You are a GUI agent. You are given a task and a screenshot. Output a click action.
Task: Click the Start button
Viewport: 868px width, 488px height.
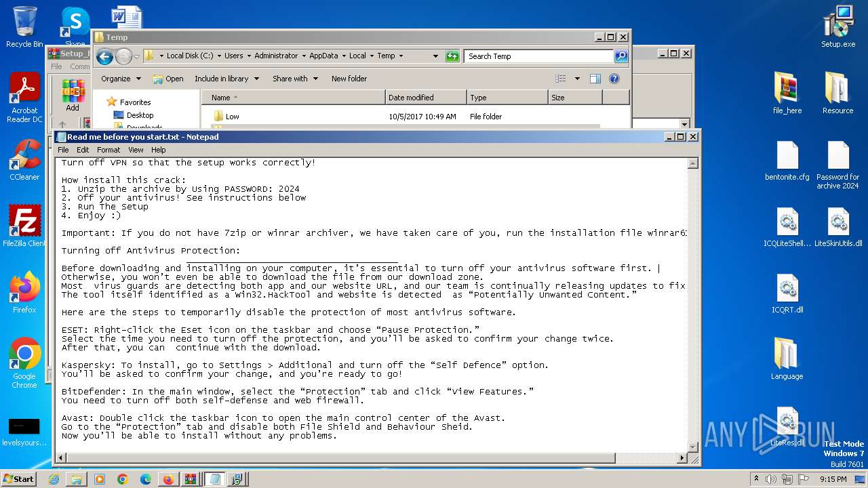[18, 479]
